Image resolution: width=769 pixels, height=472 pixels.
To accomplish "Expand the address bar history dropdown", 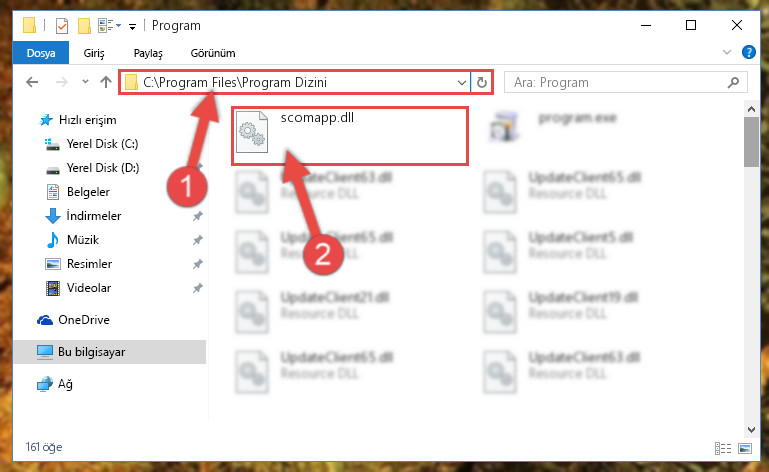I will (x=461, y=82).
